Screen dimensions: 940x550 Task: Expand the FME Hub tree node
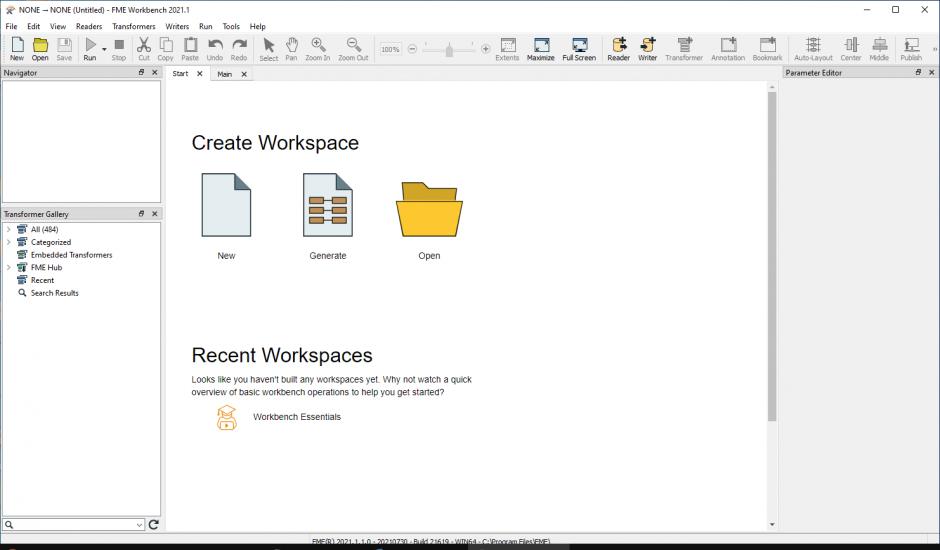coord(8,268)
